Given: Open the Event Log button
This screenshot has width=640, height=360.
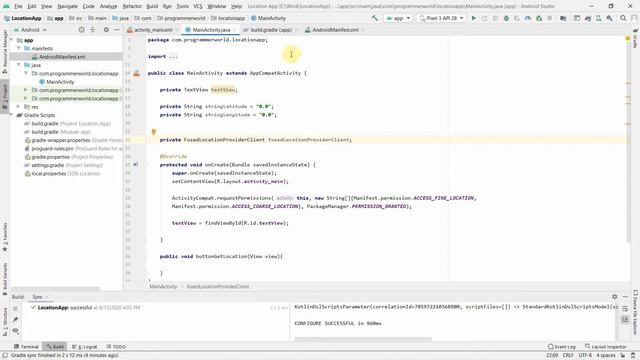Looking at the screenshot, I should tap(562, 347).
